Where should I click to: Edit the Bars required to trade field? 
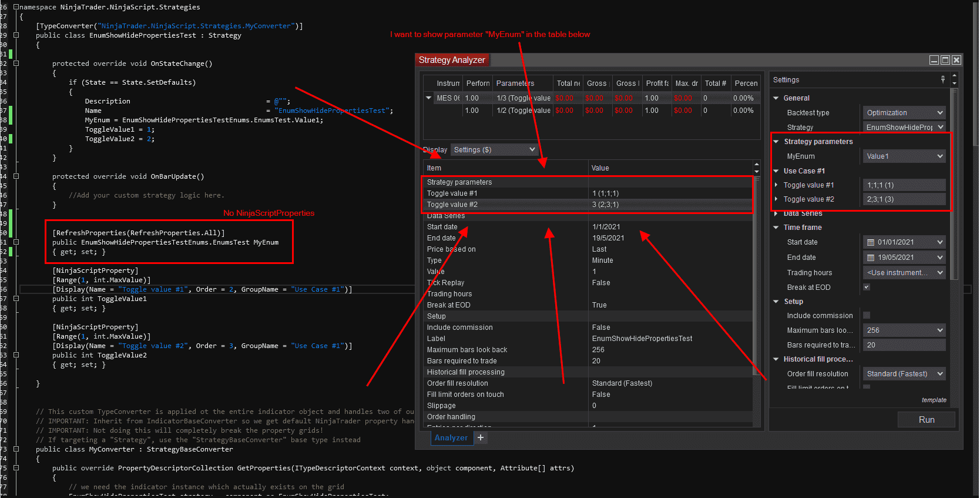pos(904,345)
